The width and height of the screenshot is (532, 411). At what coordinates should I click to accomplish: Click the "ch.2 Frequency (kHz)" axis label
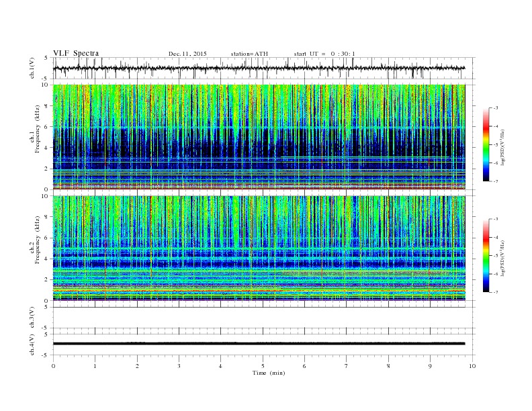point(35,239)
